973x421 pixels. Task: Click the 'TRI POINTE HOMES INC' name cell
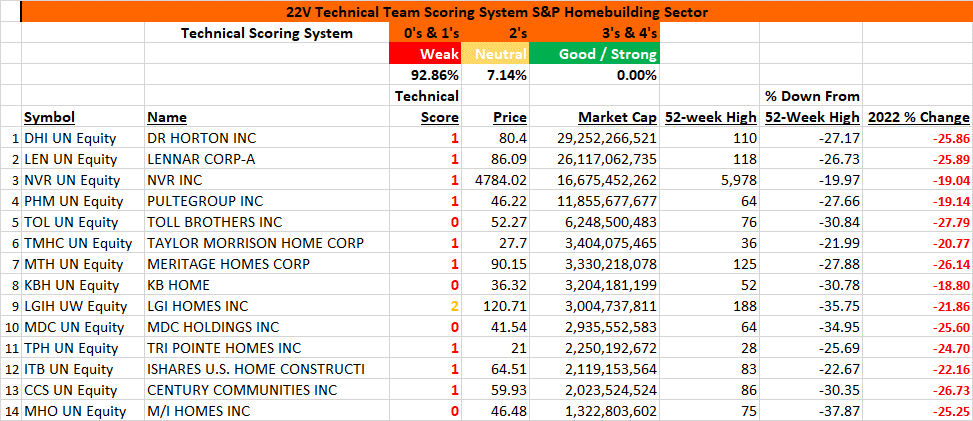(x=267, y=348)
